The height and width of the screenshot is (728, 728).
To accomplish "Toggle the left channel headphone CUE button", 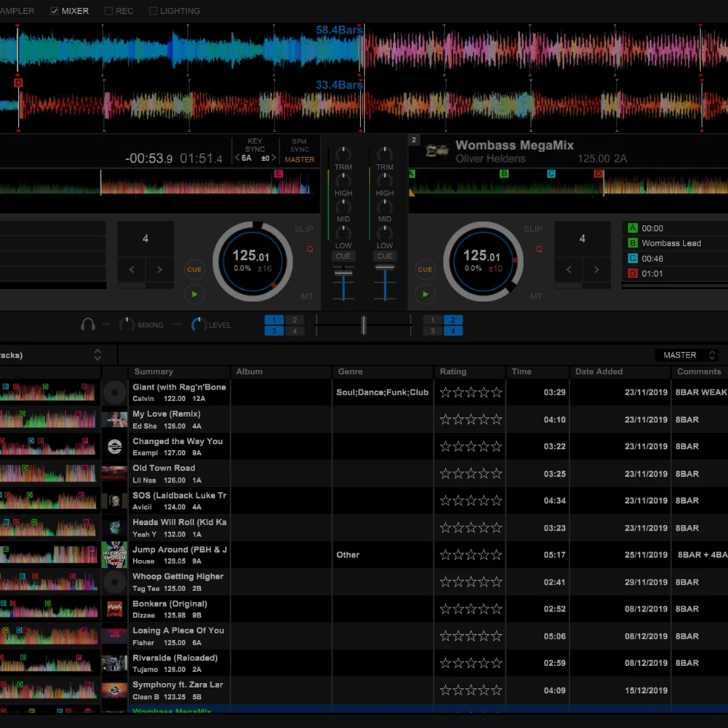I will [x=344, y=256].
